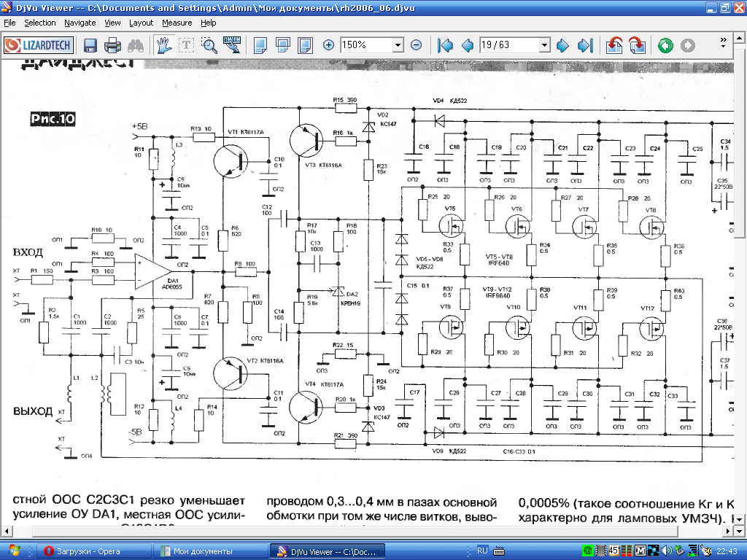Rotate page counterclockwise

pyautogui.click(x=614, y=46)
